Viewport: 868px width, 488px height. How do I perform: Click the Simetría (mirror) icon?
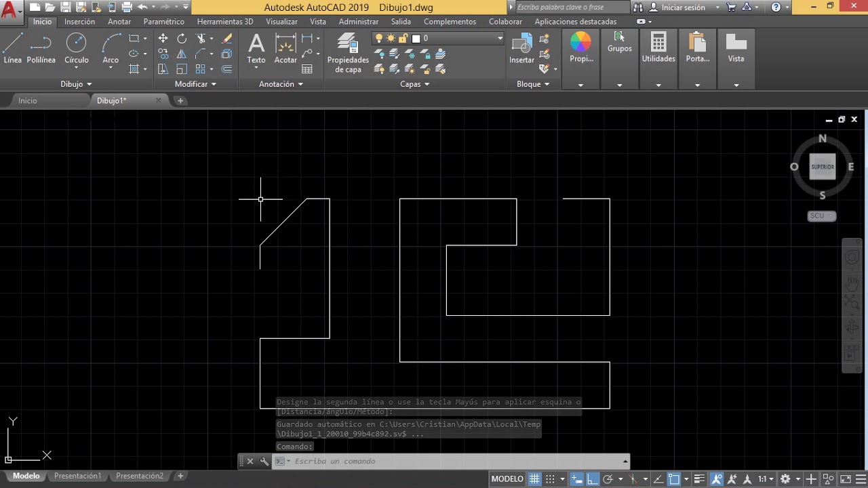pyautogui.click(x=182, y=54)
